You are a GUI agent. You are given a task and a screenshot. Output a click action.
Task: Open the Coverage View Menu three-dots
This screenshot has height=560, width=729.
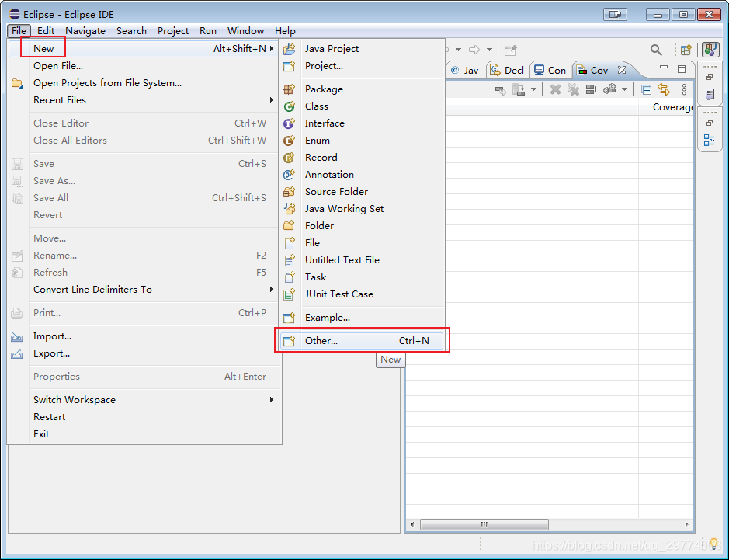[x=684, y=89]
